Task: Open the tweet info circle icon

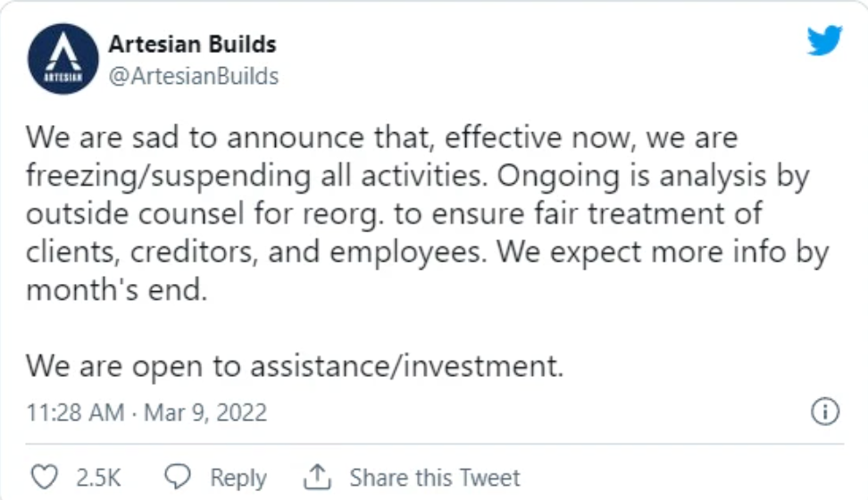Action: point(823,412)
